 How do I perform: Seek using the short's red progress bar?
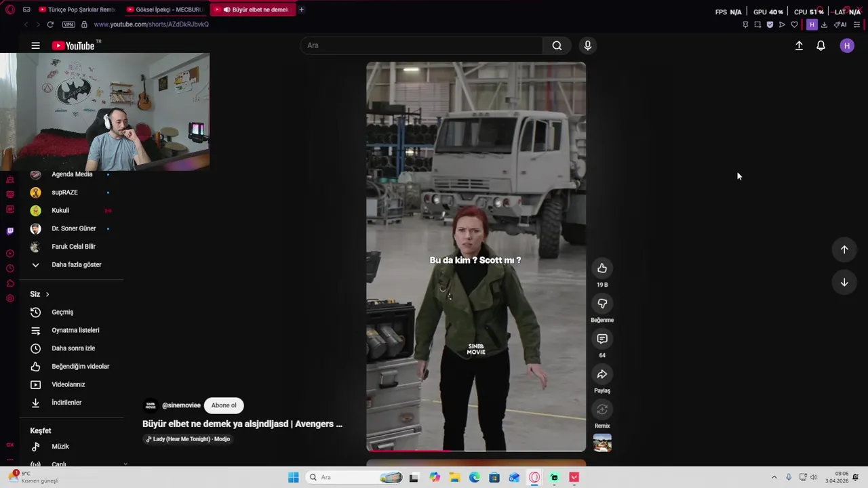point(476,450)
